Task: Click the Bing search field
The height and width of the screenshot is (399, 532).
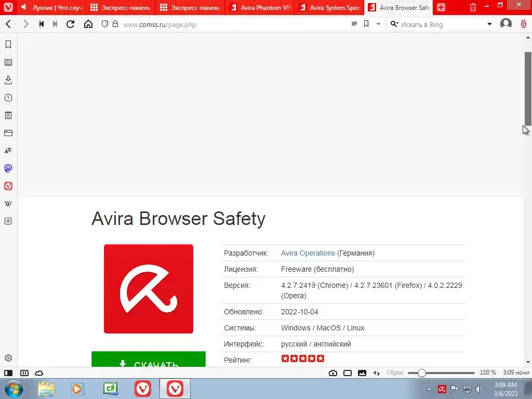Action: pyautogui.click(x=442, y=24)
